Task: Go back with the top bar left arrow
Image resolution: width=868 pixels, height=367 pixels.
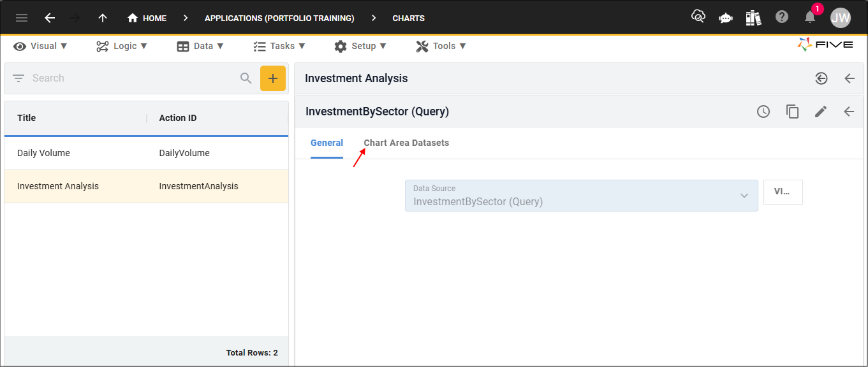Action: tap(50, 18)
